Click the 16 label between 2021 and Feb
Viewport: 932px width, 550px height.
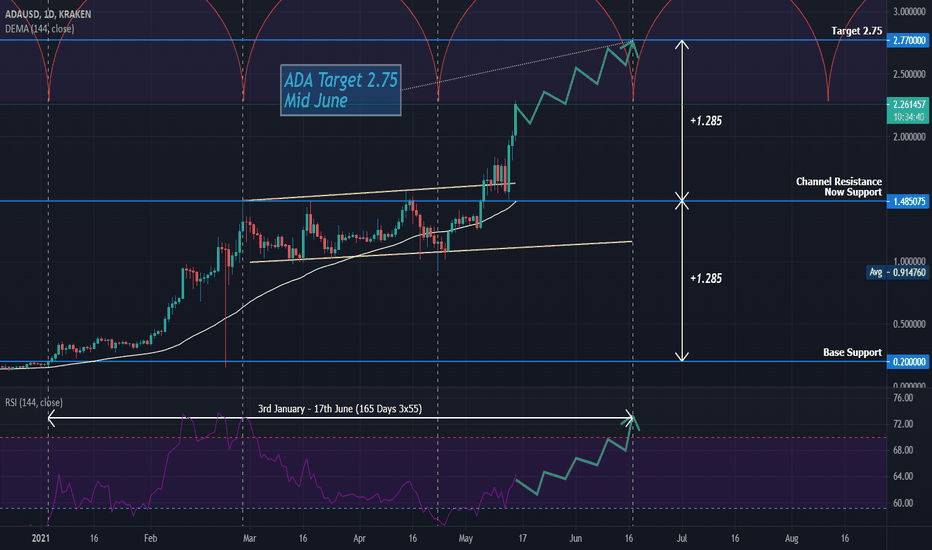point(94,539)
